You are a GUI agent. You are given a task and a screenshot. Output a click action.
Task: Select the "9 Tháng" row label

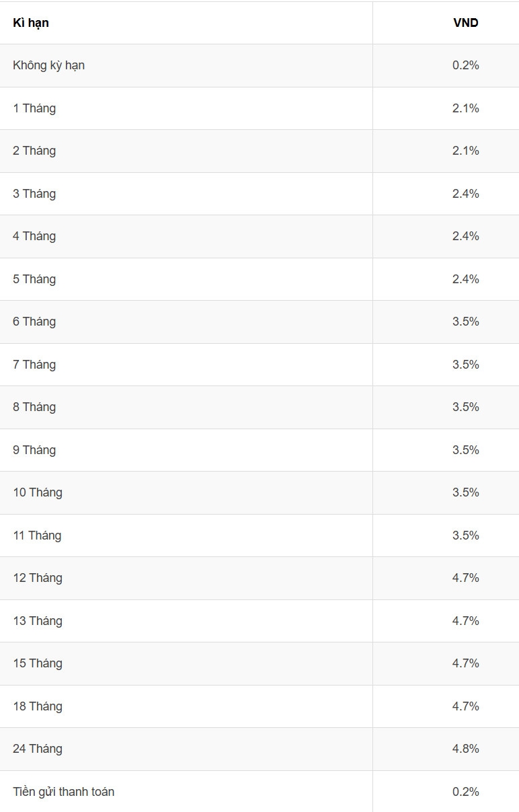click(x=34, y=450)
